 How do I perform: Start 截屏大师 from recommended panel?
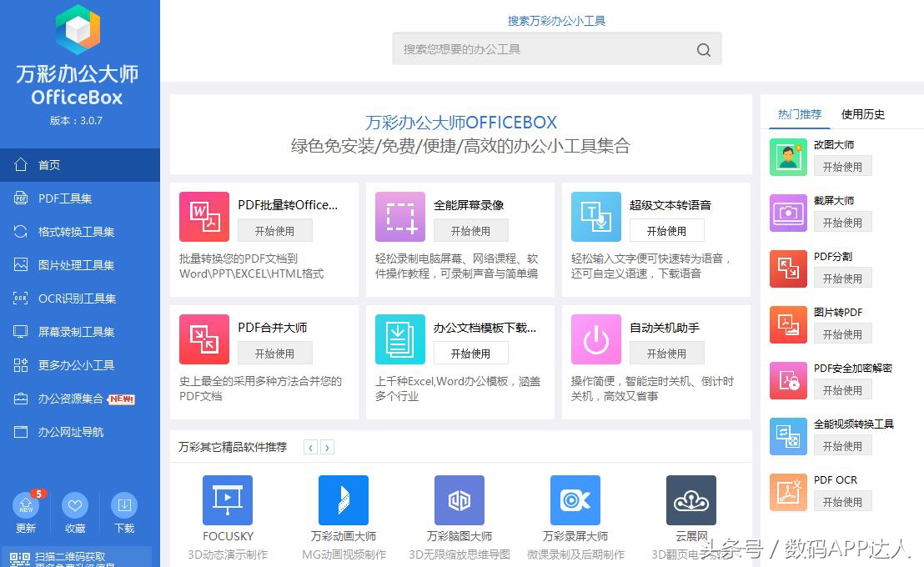pyautogui.click(x=842, y=223)
